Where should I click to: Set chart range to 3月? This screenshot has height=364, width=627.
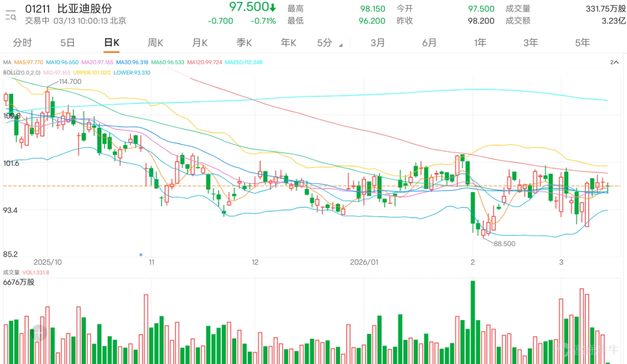pos(378,43)
